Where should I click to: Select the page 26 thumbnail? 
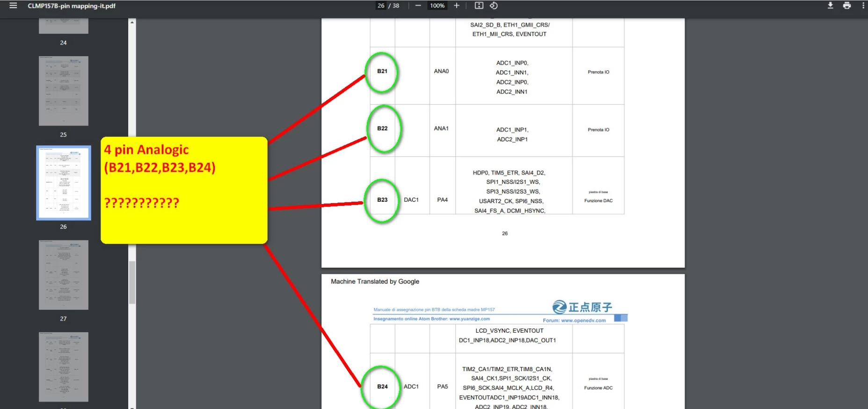64,183
